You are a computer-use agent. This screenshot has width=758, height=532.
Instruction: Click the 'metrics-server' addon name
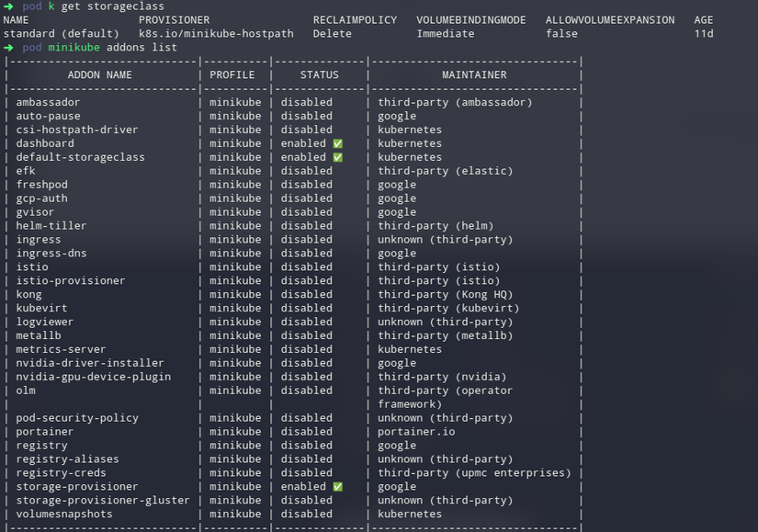pyautogui.click(x=61, y=349)
